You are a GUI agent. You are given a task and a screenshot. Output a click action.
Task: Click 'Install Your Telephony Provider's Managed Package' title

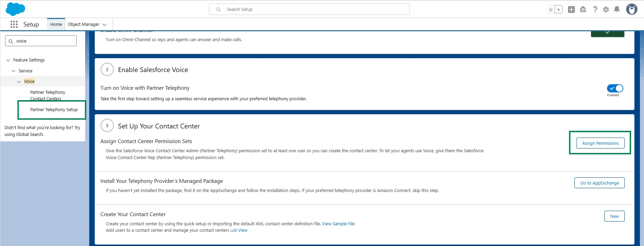click(162, 181)
